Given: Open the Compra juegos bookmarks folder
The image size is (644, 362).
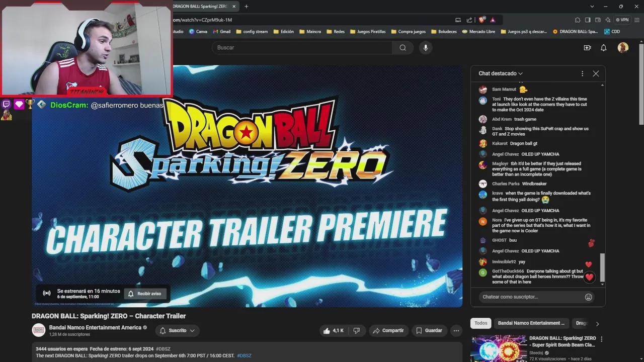Looking at the screenshot, I should 408,32.
